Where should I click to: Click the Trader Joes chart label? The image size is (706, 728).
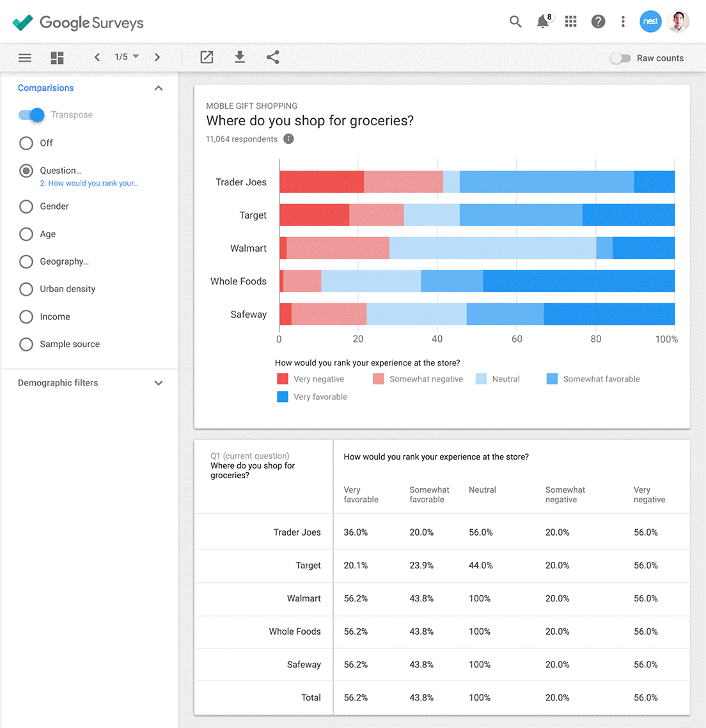(241, 182)
